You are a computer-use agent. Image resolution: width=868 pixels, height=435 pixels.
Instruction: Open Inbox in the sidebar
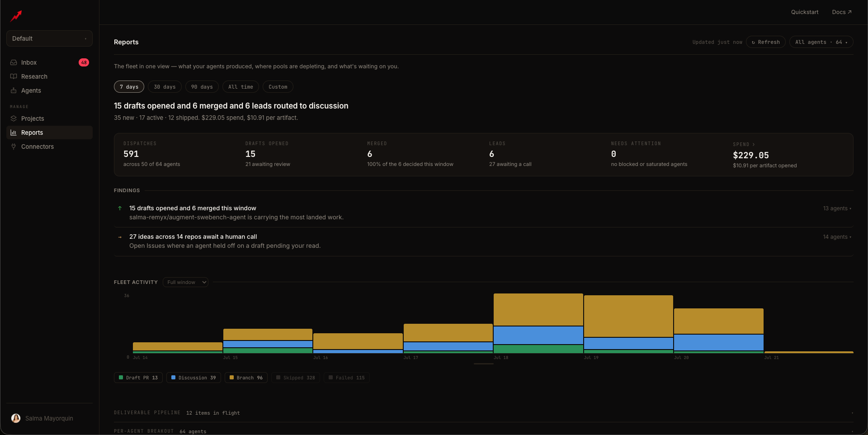click(x=49, y=62)
